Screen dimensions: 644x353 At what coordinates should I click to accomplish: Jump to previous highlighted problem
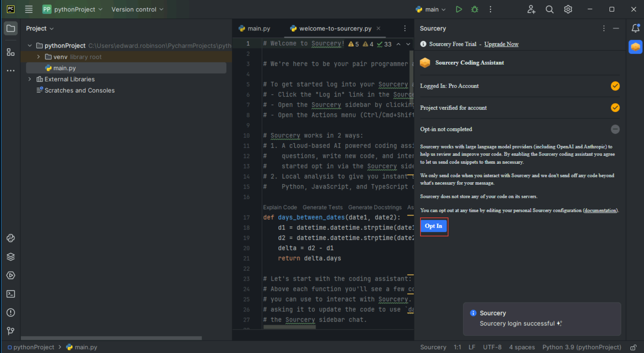click(x=398, y=44)
